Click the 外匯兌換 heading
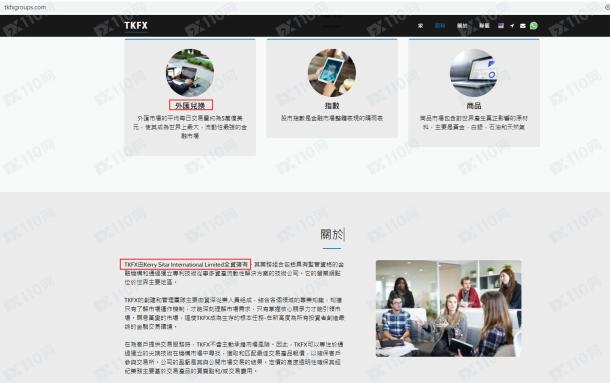 point(191,105)
